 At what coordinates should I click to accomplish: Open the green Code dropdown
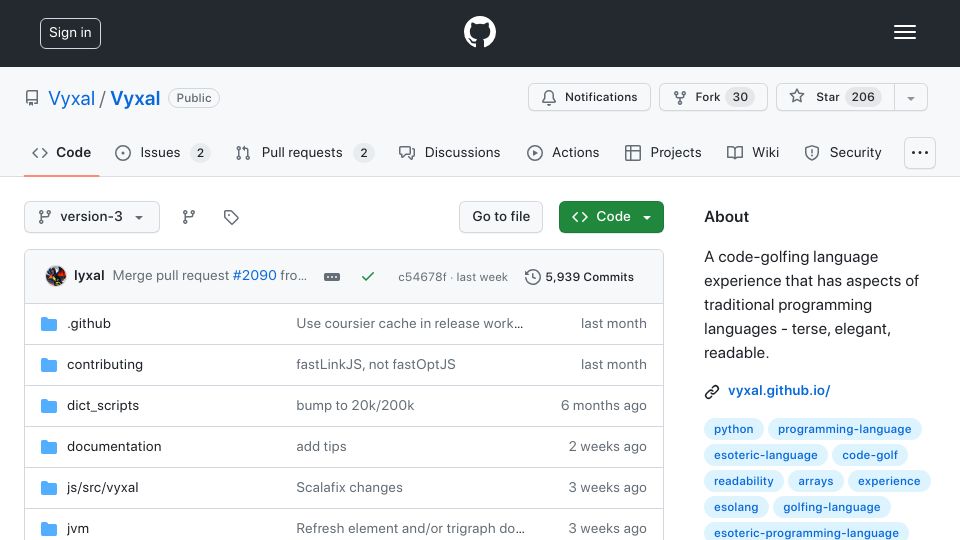tap(611, 217)
